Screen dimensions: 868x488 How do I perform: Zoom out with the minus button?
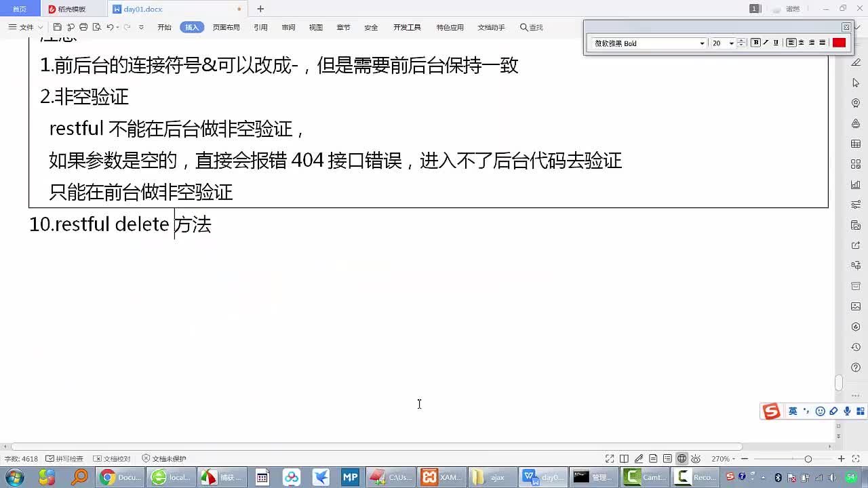click(x=745, y=459)
